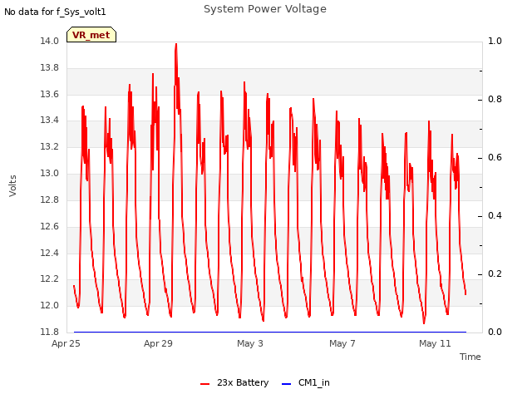Click the Volts y-axis label

tap(12, 186)
